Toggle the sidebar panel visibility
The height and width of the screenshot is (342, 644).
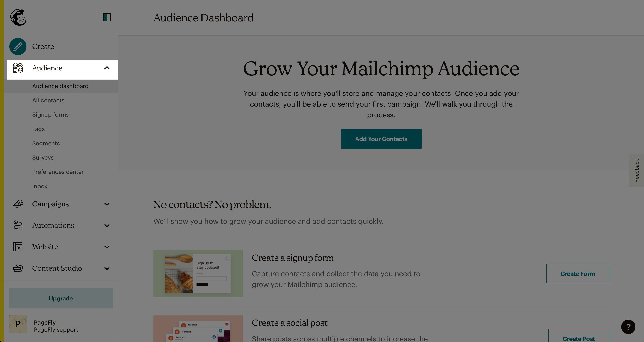[x=107, y=17]
